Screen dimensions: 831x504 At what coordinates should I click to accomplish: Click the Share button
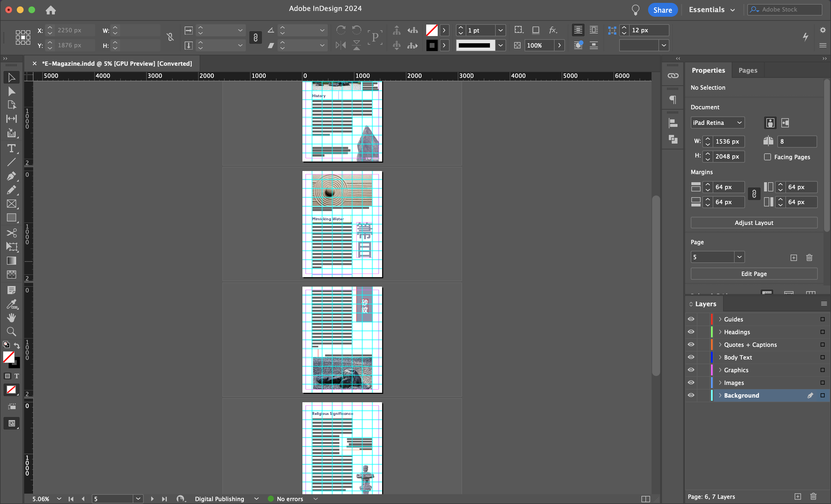[662, 10]
